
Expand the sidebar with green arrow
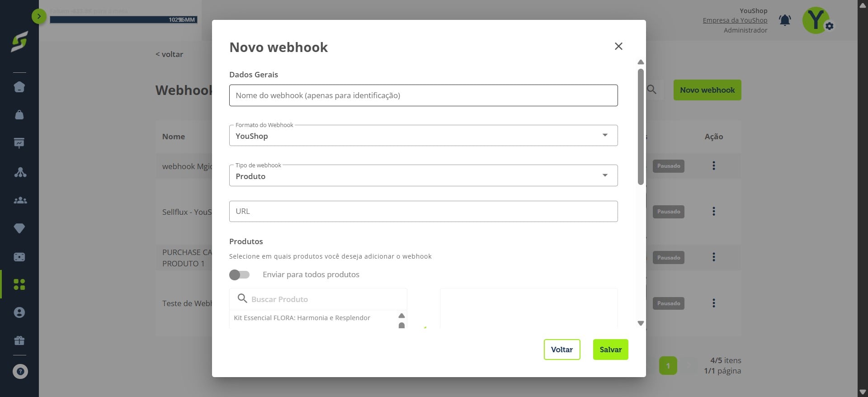click(39, 17)
